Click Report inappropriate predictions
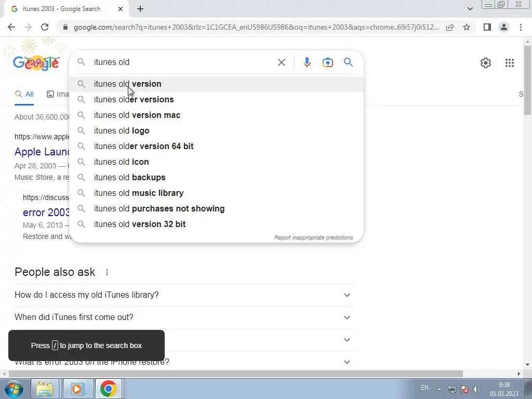Image resolution: width=532 pixels, height=399 pixels. [x=313, y=237]
